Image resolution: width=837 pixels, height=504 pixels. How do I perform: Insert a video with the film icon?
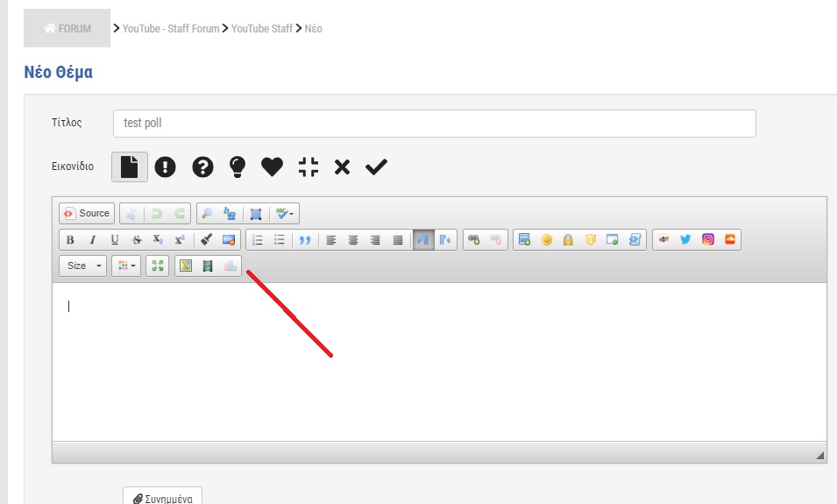(x=208, y=266)
